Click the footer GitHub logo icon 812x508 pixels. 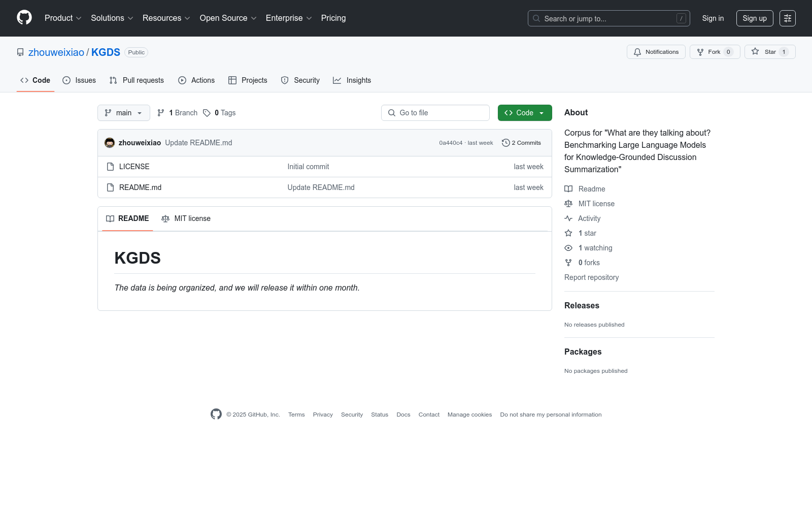tap(216, 414)
